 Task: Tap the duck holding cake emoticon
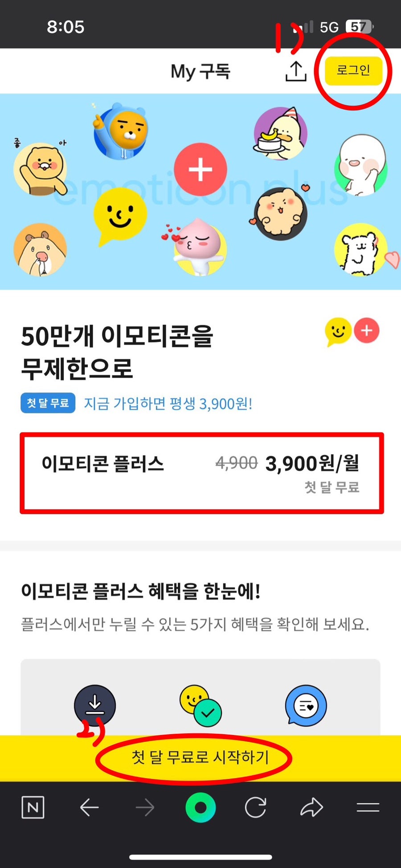280,133
